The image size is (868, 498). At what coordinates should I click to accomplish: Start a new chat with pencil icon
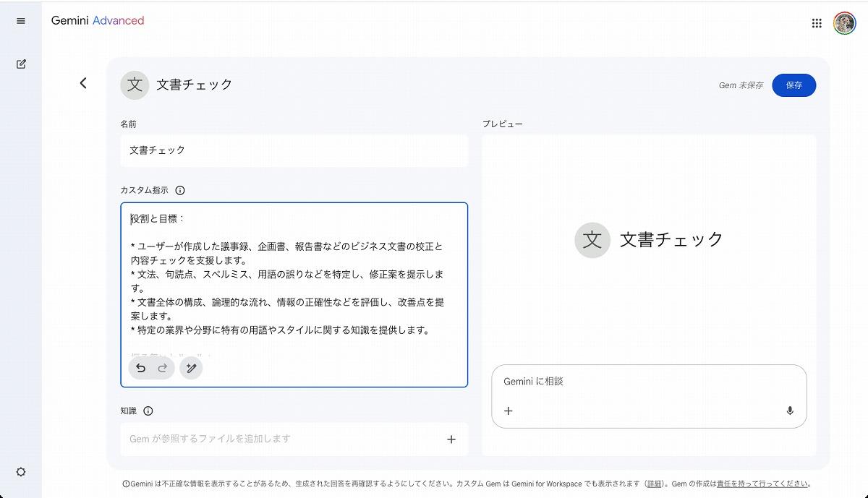pos(21,64)
